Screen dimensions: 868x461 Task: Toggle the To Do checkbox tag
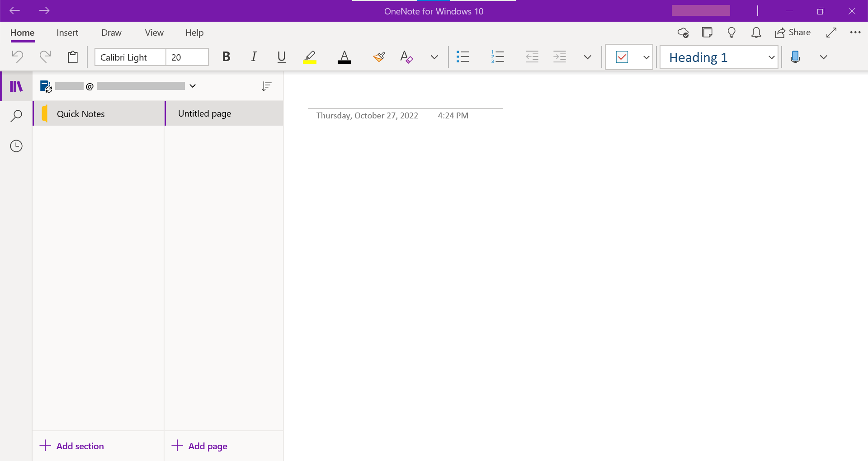click(622, 57)
